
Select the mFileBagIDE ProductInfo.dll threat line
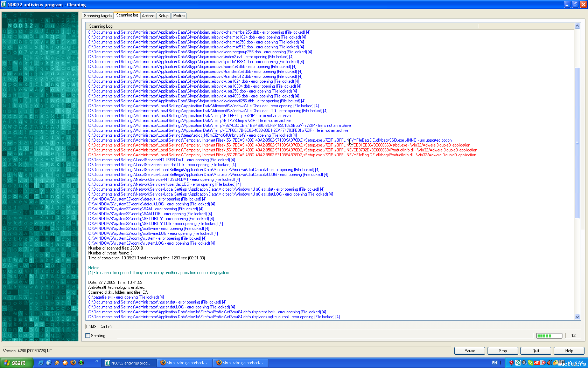pyautogui.click(x=282, y=155)
